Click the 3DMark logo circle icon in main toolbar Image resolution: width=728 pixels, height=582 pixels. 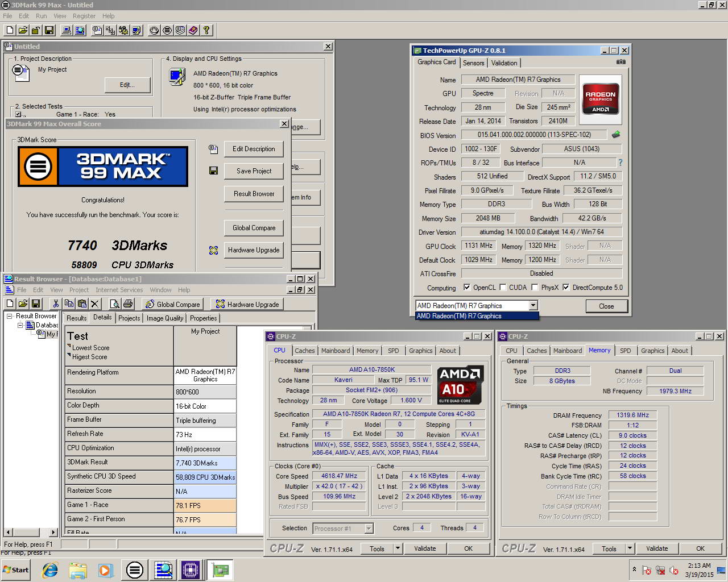[x=167, y=30]
